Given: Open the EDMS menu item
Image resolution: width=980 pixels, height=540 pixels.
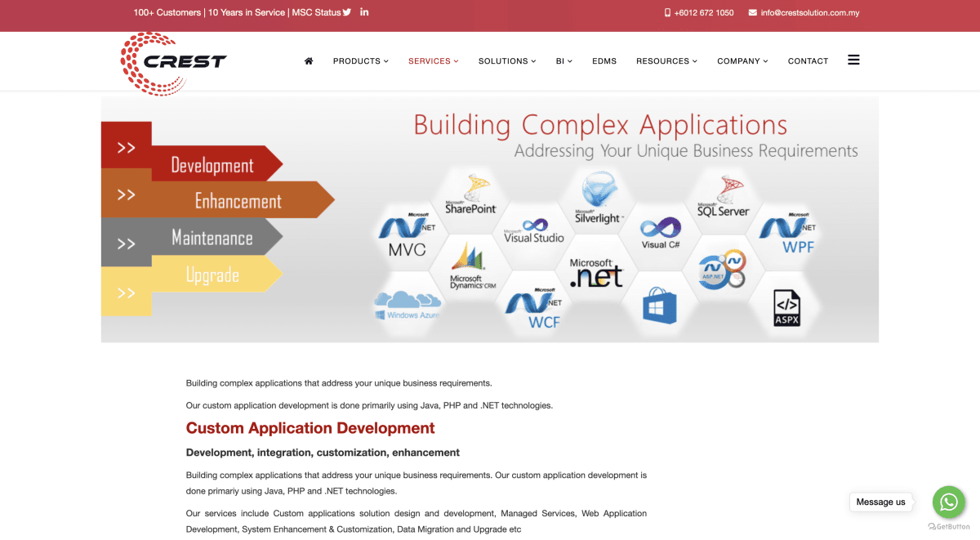Looking at the screenshot, I should pyautogui.click(x=604, y=61).
